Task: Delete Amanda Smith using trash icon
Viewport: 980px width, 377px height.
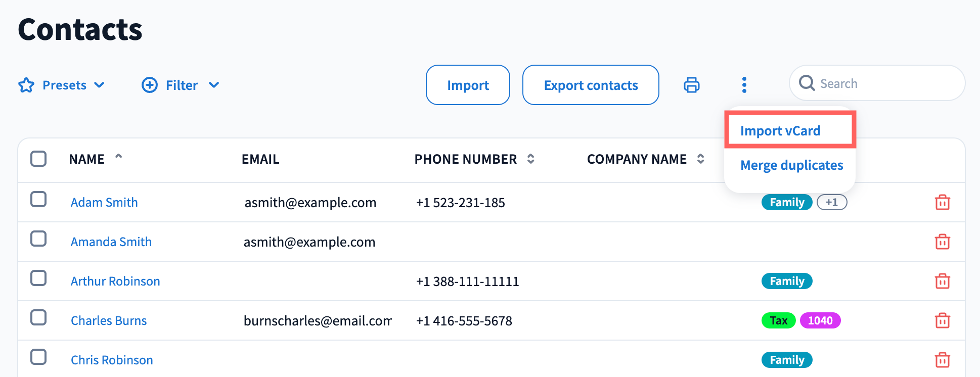Action: click(942, 242)
